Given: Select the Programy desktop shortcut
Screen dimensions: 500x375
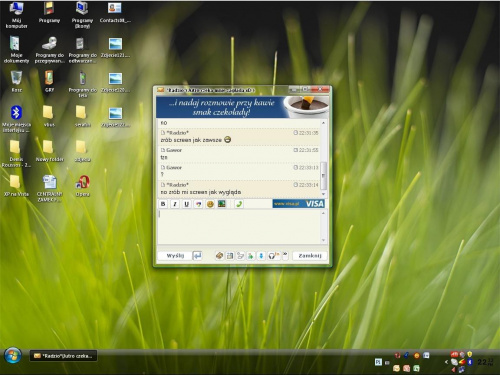Looking at the screenshot, I should 49,13.
